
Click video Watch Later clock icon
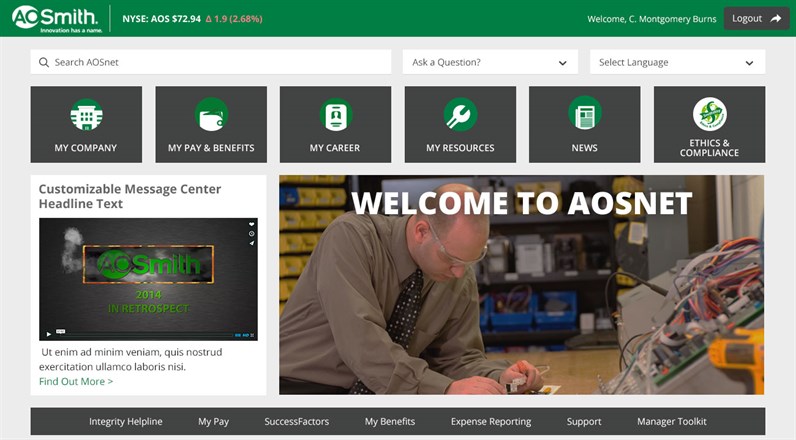(251, 233)
